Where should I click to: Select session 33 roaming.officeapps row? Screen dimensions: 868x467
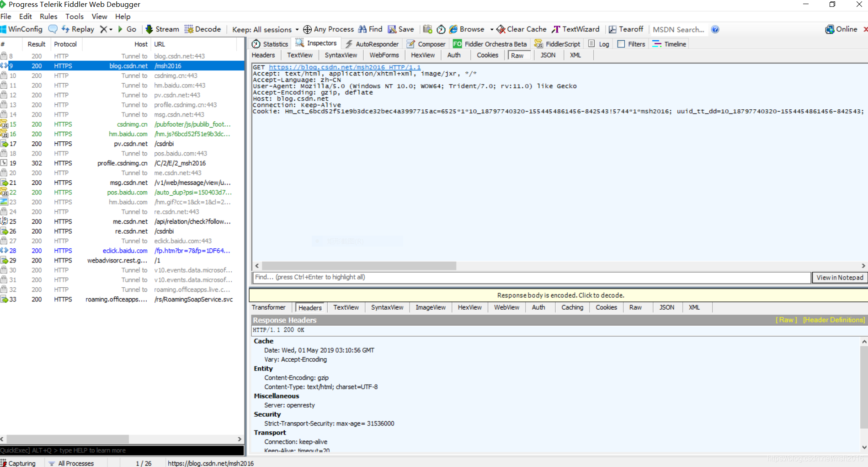pos(122,300)
